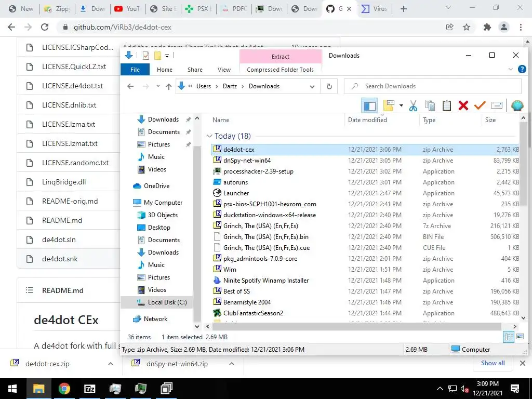532x399 pixels.
Task: Select the processhacker-2.39-setup application
Action: (258, 171)
